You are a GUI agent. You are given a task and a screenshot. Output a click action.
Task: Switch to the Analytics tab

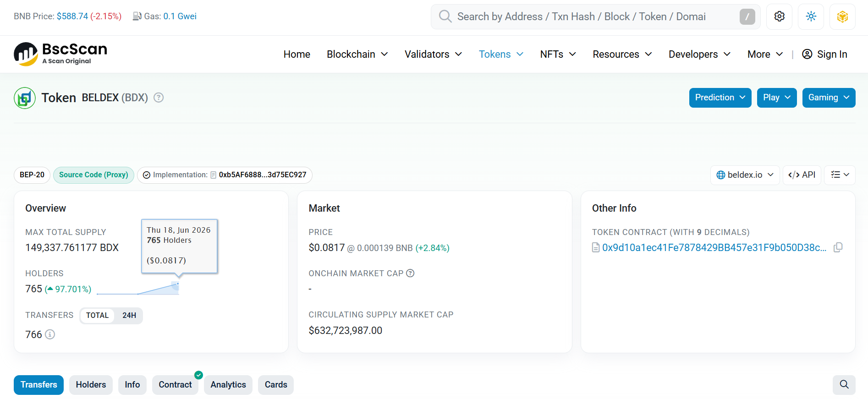(228, 385)
